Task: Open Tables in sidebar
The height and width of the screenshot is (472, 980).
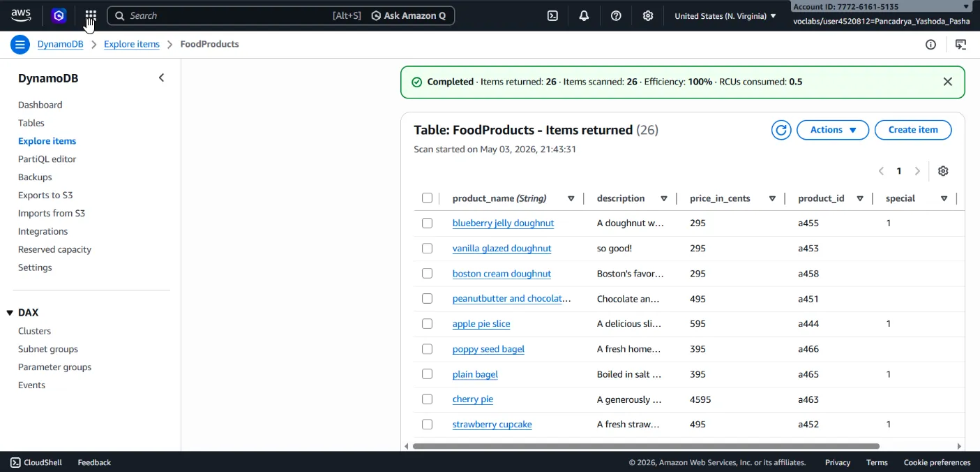Action: click(x=31, y=123)
